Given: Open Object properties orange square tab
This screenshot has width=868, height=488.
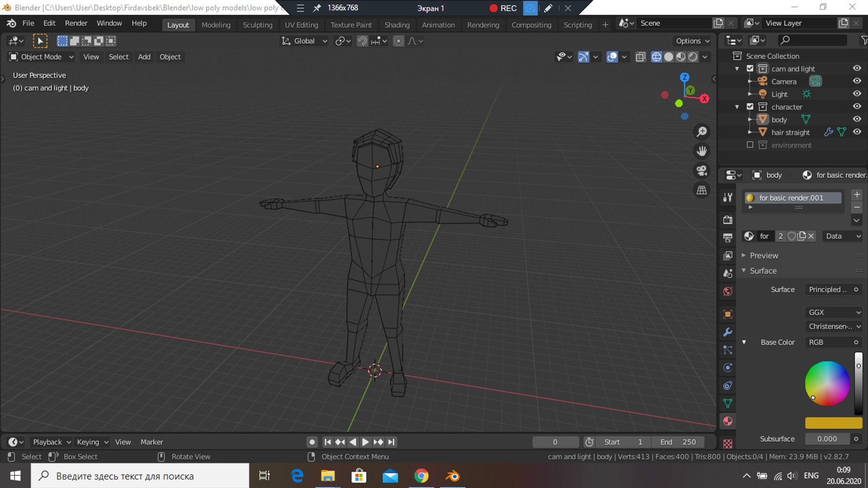Looking at the screenshot, I should 727,314.
